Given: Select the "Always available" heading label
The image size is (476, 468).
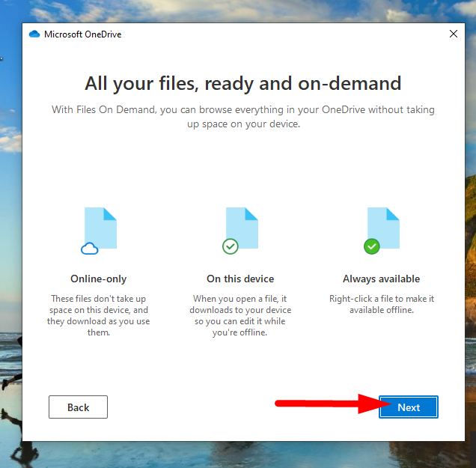Looking at the screenshot, I should 381,279.
